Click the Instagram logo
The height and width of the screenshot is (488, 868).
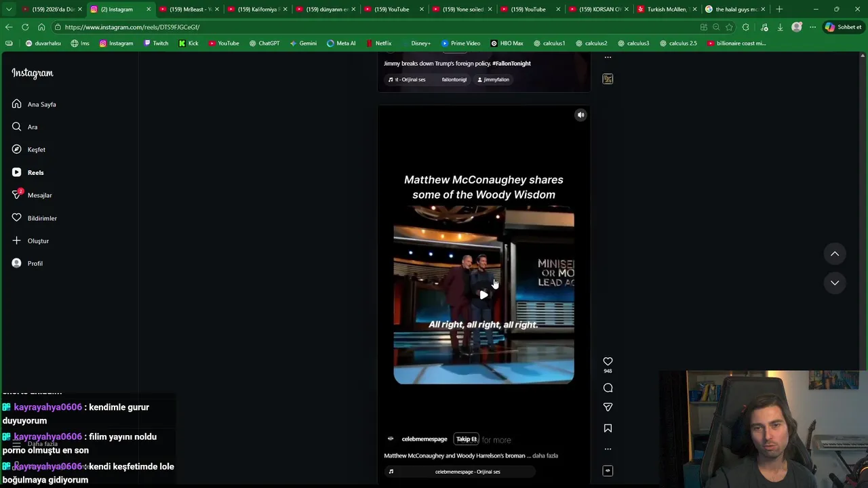click(x=32, y=73)
